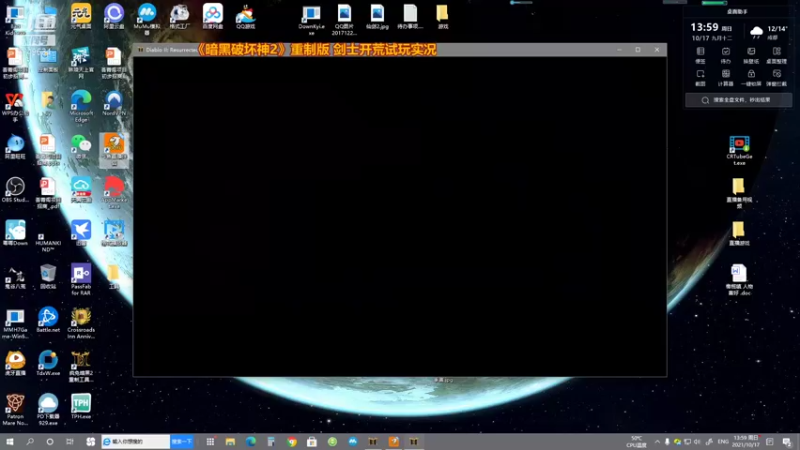Image resolution: width=800 pixels, height=450 pixels.
Task: Click 桌面整理 in the desktop assistant widget
Action: click(x=777, y=55)
